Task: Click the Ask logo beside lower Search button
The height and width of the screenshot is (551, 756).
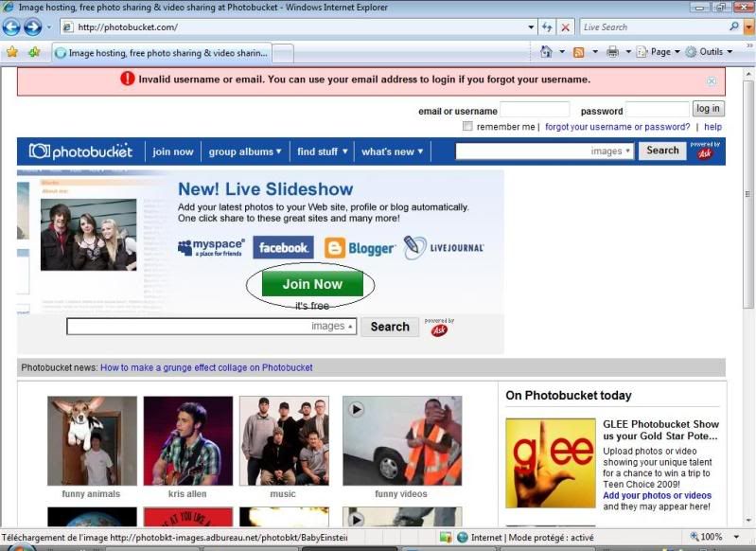Action: coord(439,330)
